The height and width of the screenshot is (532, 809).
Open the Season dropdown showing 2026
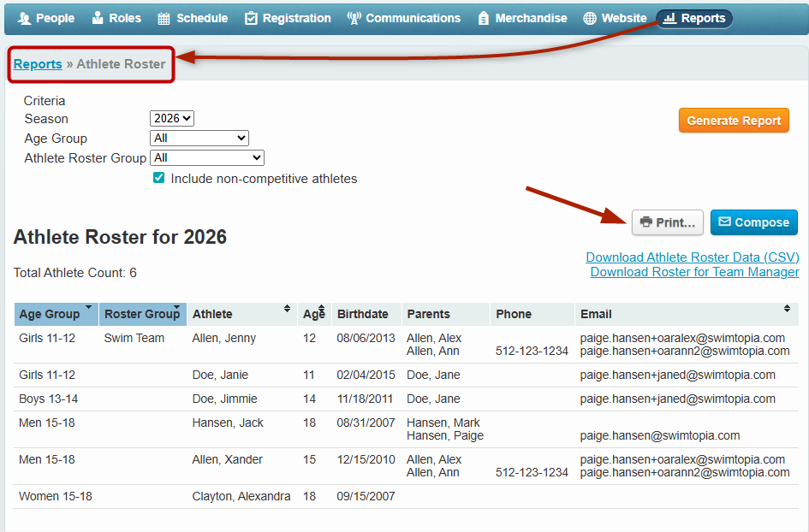[x=172, y=119]
